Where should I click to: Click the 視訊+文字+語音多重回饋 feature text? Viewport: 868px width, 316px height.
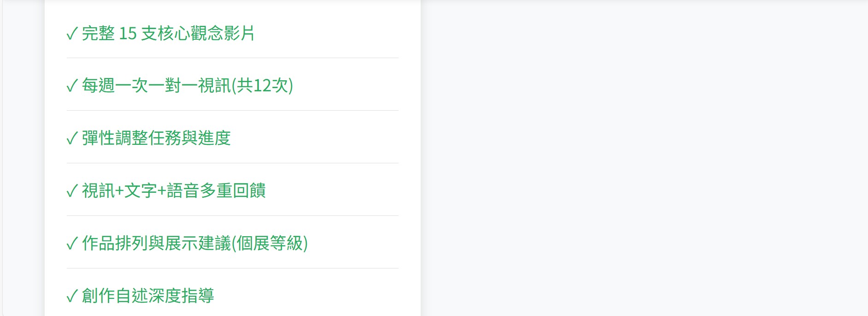tap(174, 191)
